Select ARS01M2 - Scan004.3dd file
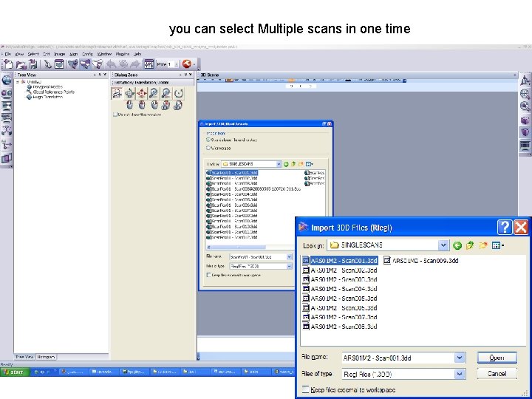Image resolution: width=532 pixels, height=399 pixels. [x=340, y=289]
